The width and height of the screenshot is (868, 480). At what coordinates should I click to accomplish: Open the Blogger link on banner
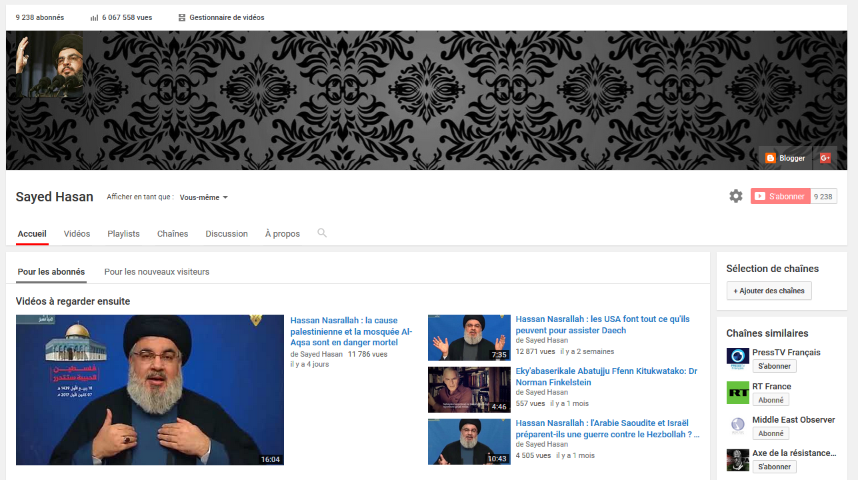point(785,158)
